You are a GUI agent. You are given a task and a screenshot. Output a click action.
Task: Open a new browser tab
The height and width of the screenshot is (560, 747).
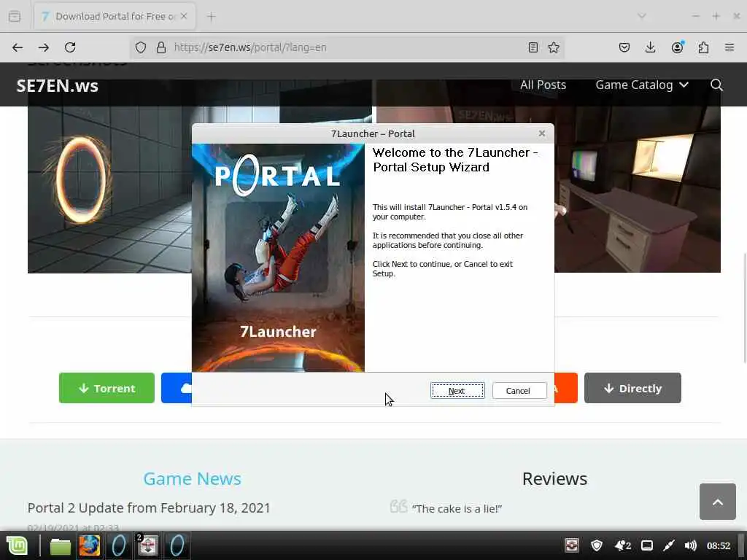212,17
